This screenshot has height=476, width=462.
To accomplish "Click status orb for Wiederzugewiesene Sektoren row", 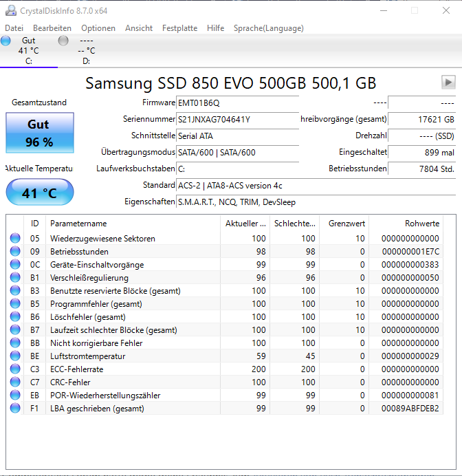I will 15,238.
